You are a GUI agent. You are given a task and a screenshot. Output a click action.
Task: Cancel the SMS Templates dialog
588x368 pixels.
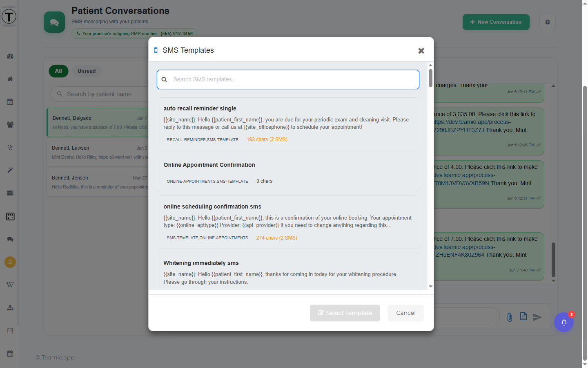tap(406, 313)
